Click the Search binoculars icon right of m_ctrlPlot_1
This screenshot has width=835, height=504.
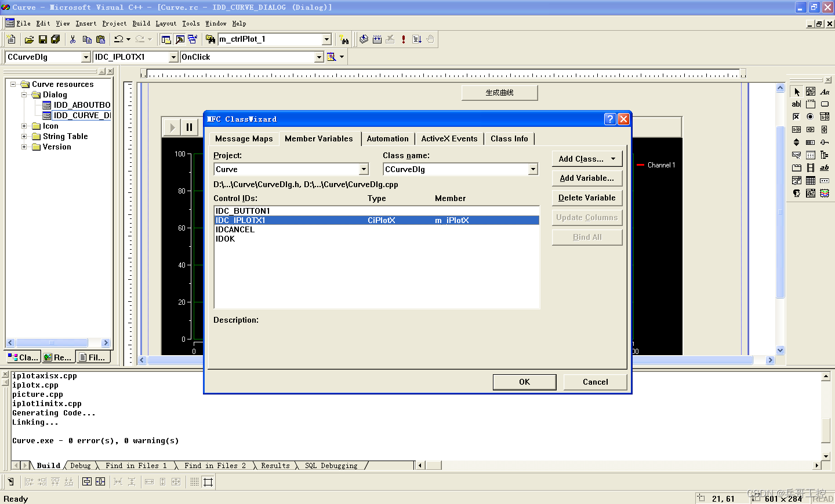(344, 39)
